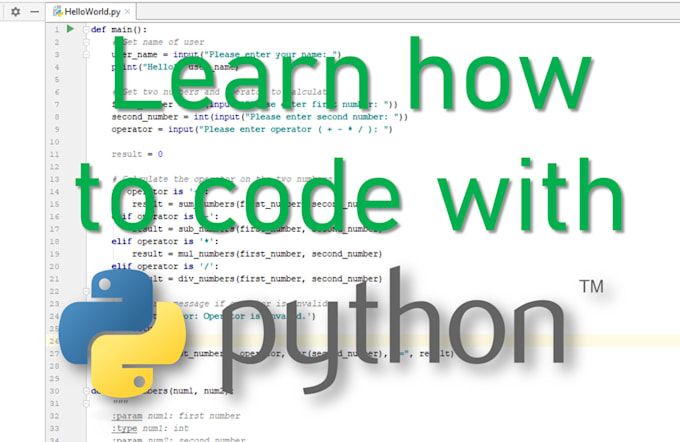Click "elif operator is '/':" line
The width and height of the screenshot is (680, 442).
tap(165, 266)
